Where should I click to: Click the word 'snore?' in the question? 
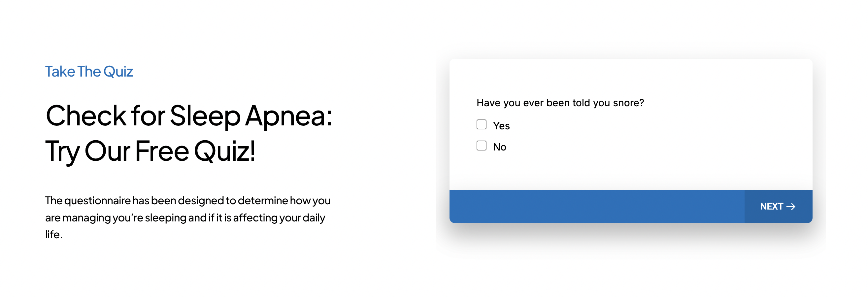[628, 103]
